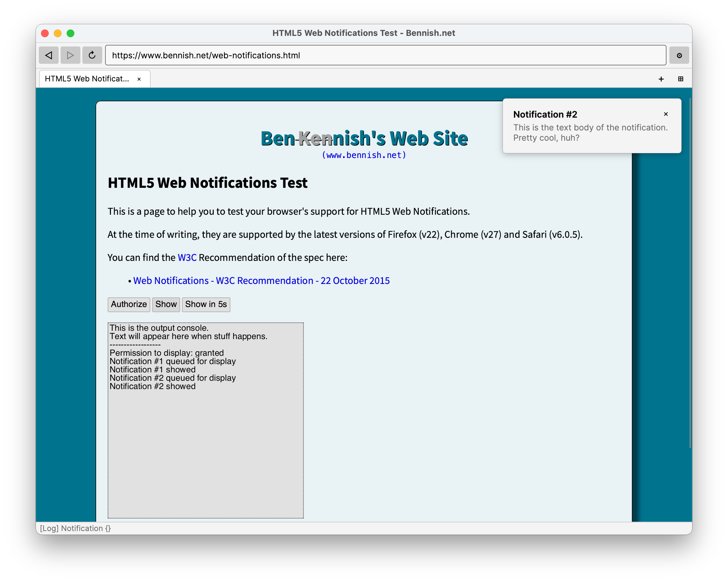Click the URL address bar
This screenshot has height=582, width=728.
[x=385, y=55]
